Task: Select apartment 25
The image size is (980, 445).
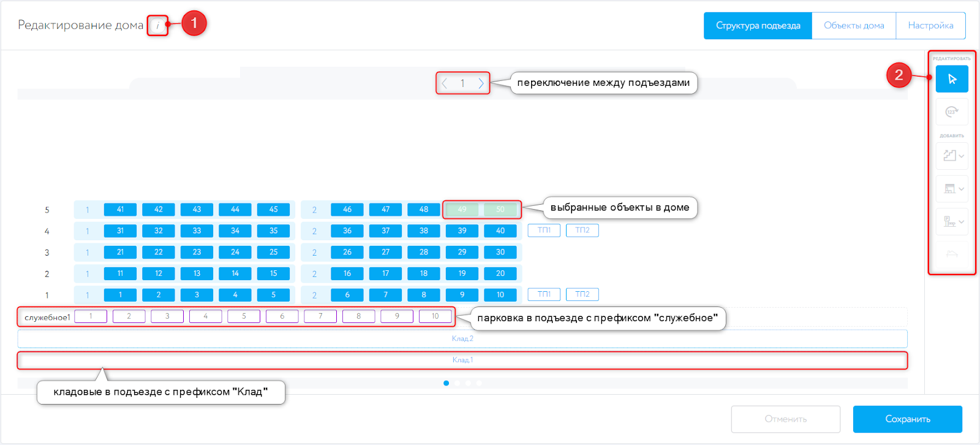Action: (x=273, y=253)
